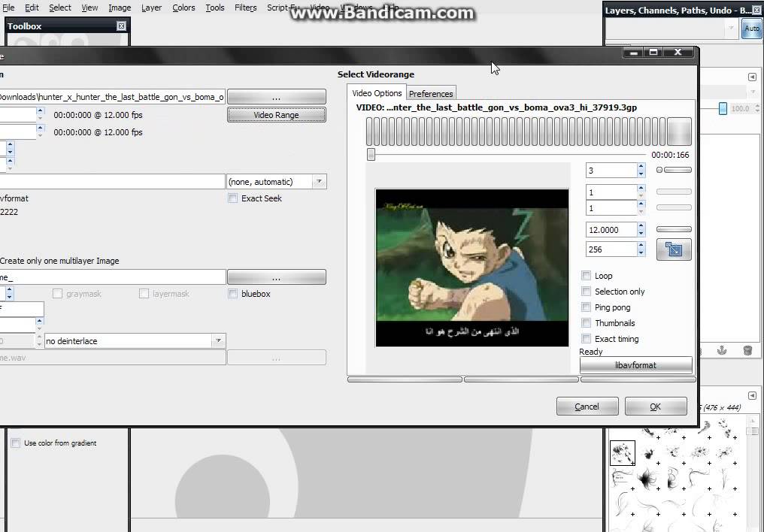Decrease the 12.0000 framerate spinner

click(x=641, y=233)
